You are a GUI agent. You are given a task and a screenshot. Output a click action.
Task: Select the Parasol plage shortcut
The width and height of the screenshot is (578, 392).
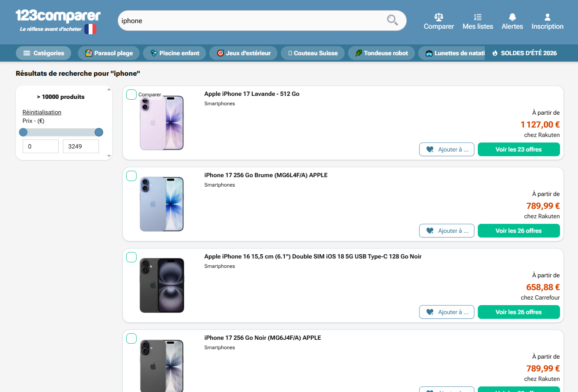[x=109, y=53]
